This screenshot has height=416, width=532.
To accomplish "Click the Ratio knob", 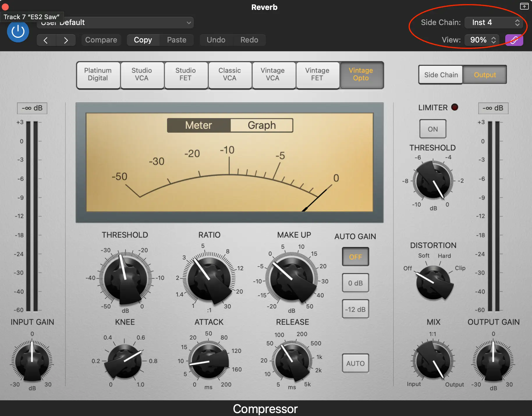I will pyautogui.click(x=209, y=278).
